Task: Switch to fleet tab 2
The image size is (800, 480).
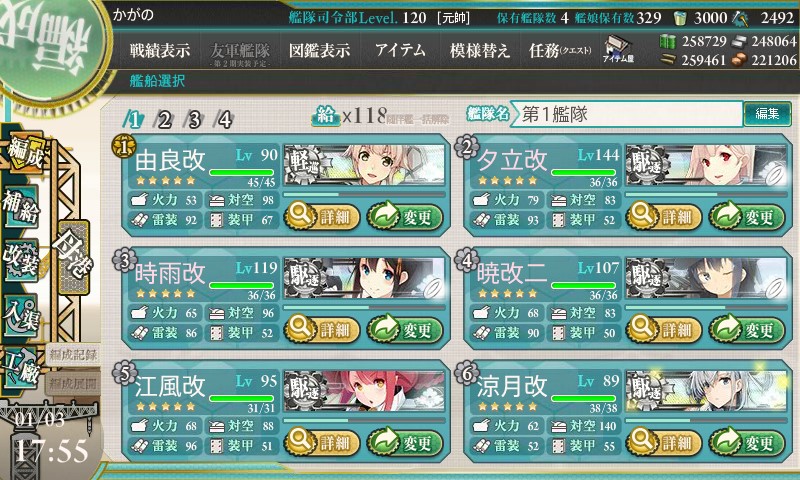Action: click(164, 120)
